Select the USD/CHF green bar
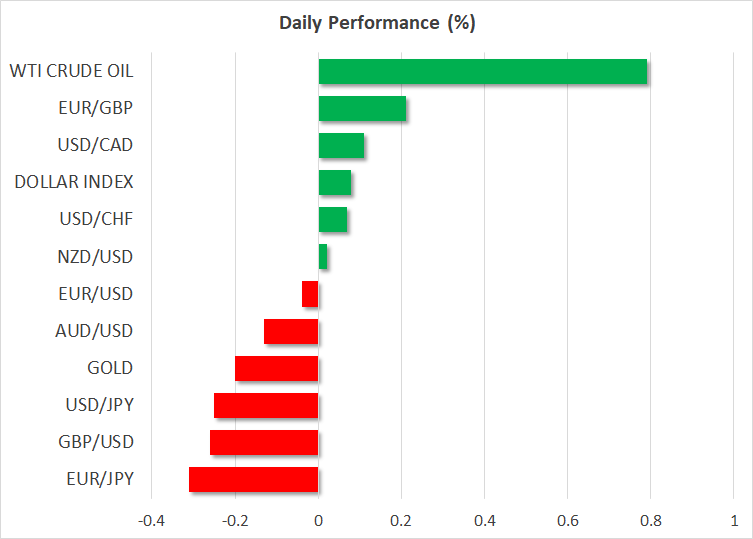The image size is (753, 539). point(333,220)
